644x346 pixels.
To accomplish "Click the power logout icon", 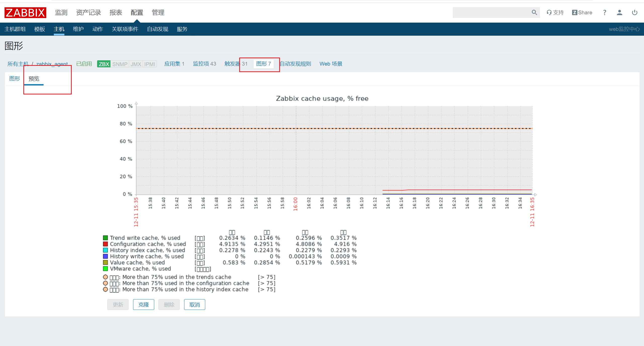I will click(x=635, y=13).
